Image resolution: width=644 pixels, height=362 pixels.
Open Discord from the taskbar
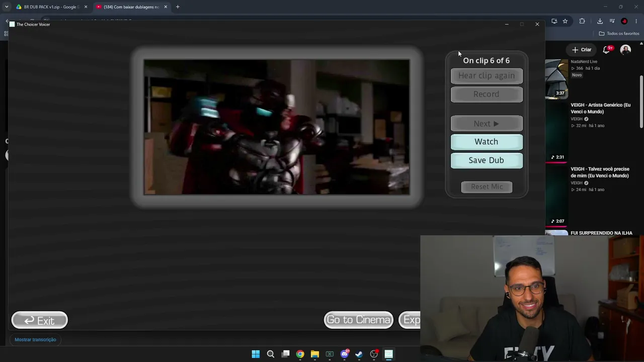click(345, 354)
